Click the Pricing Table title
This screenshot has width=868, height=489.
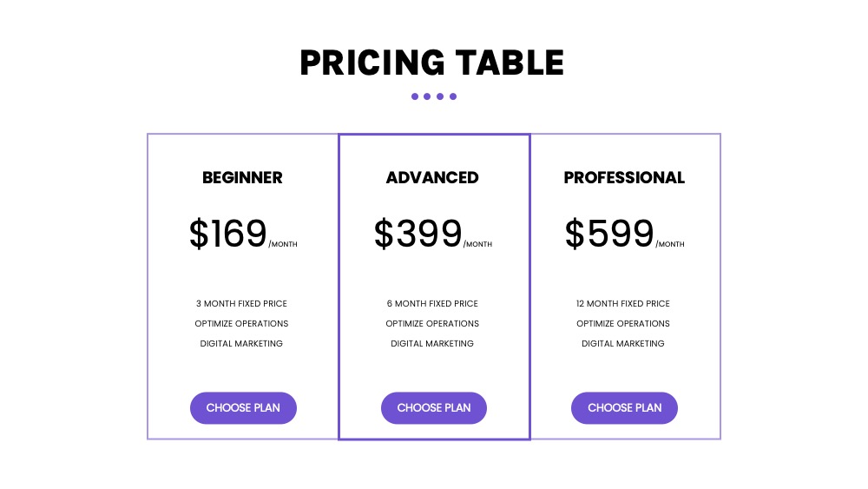(x=431, y=63)
